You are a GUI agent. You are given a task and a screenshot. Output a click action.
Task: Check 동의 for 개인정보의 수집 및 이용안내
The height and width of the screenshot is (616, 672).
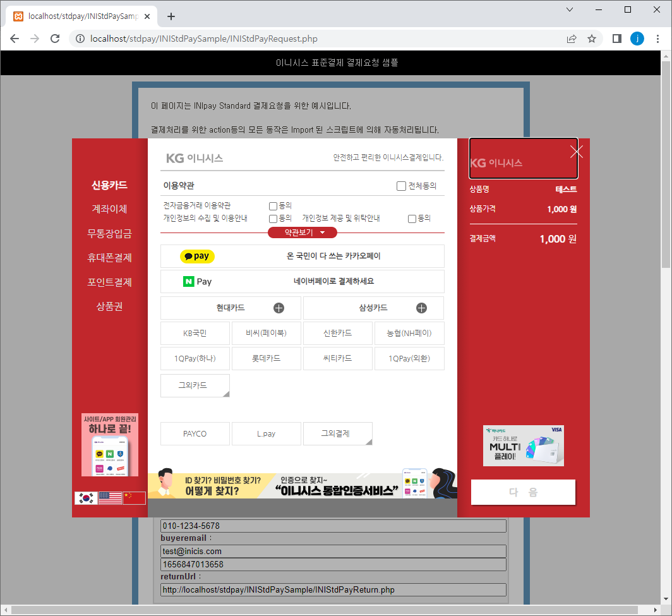click(x=273, y=219)
